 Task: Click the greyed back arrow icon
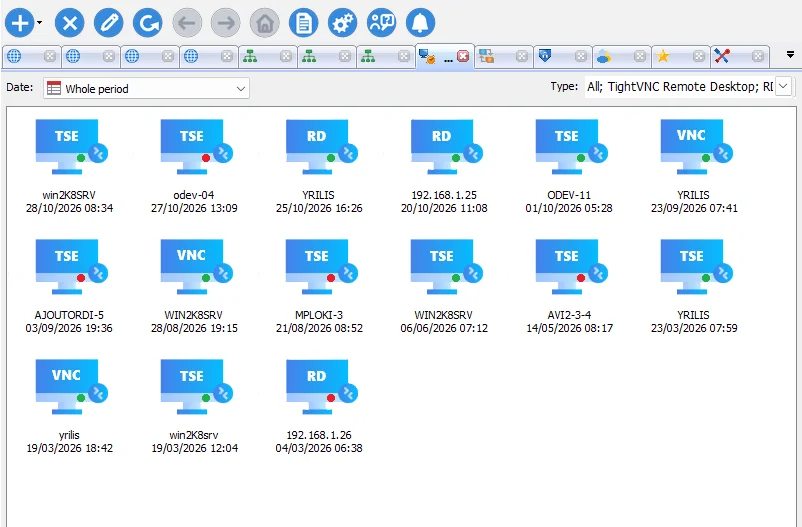point(187,23)
